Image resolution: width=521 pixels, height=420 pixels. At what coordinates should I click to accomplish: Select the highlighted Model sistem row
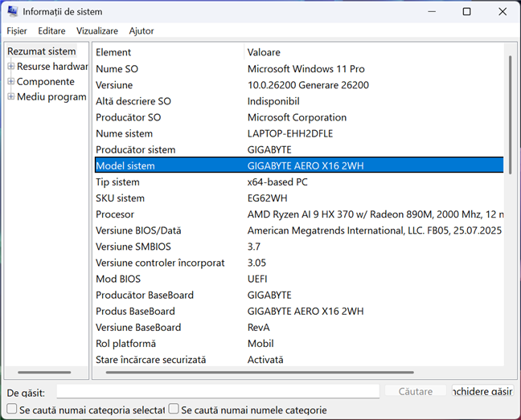point(299,165)
